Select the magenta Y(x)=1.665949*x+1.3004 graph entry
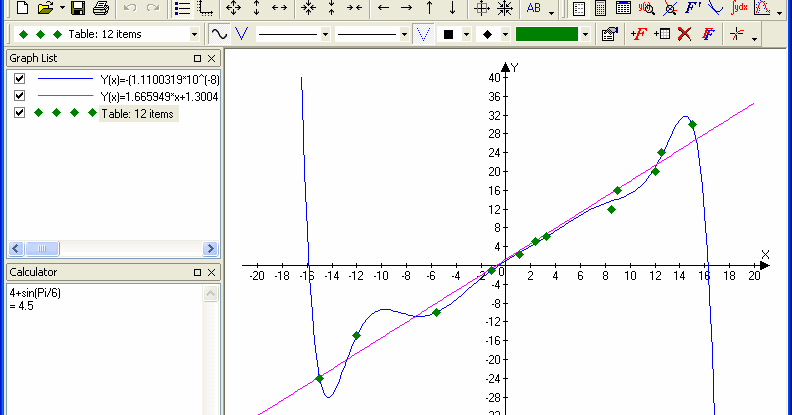Image resolution: width=792 pixels, height=415 pixels. (160, 96)
